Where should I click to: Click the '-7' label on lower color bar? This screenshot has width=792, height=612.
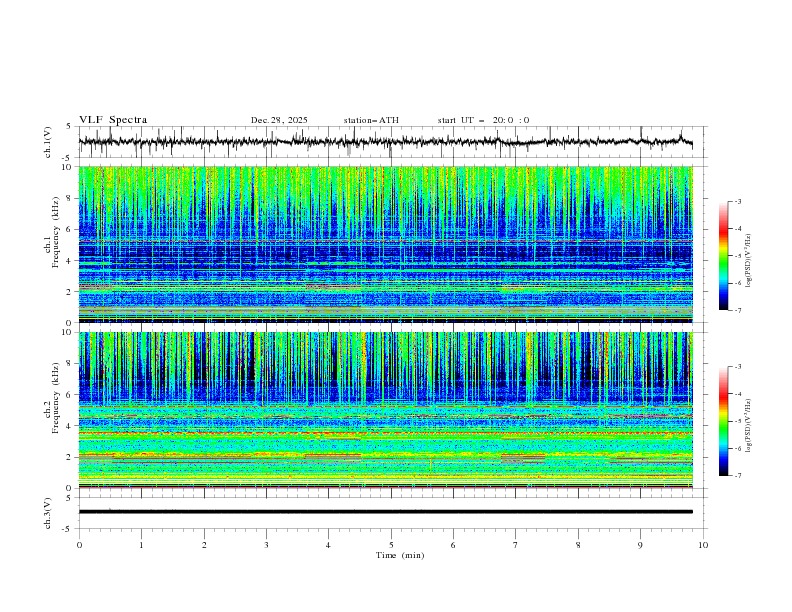pos(738,475)
